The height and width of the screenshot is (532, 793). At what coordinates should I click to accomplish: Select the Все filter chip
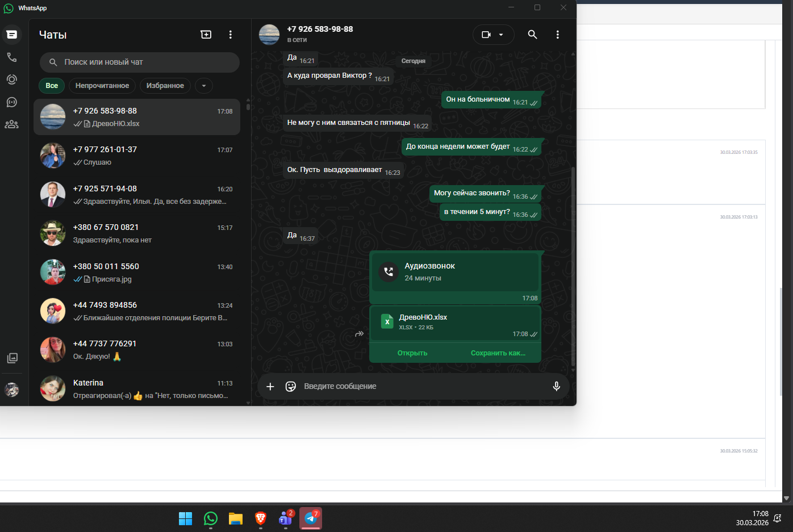coord(52,86)
